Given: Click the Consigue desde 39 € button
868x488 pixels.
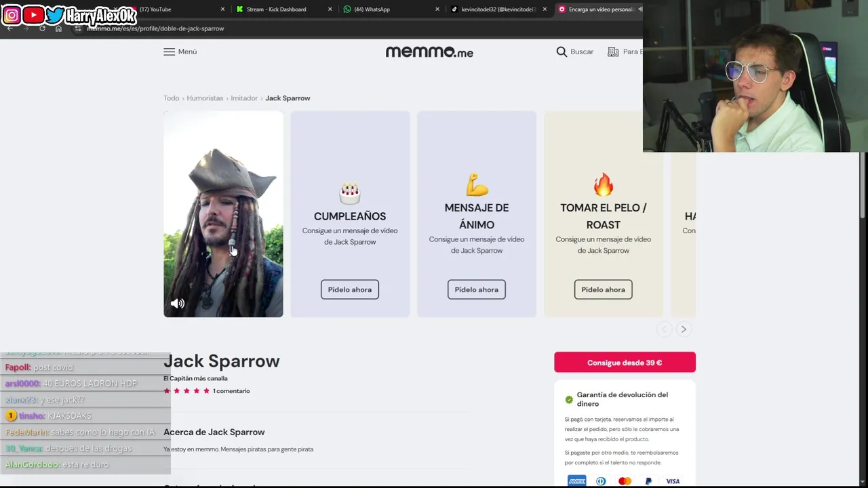Looking at the screenshot, I should (x=625, y=363).
